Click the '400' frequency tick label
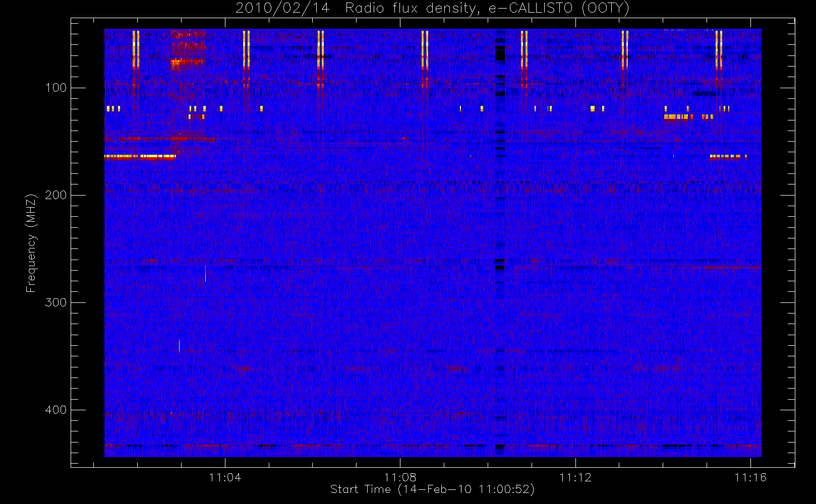 pos(56,410)
